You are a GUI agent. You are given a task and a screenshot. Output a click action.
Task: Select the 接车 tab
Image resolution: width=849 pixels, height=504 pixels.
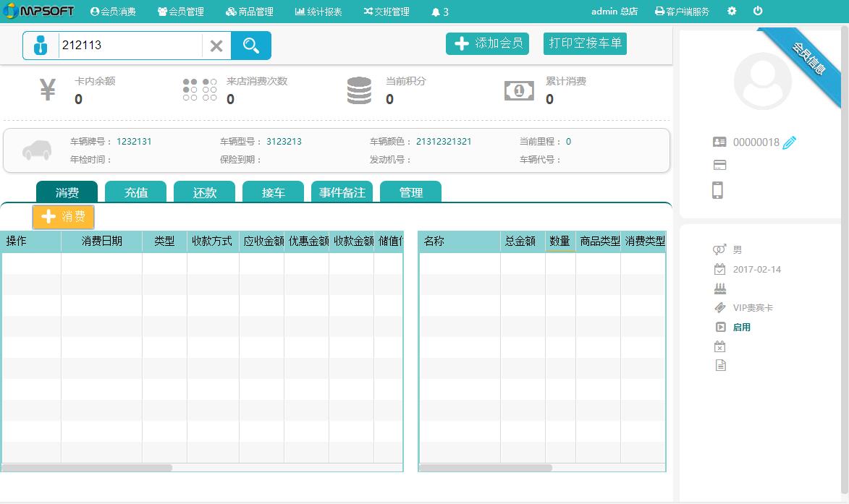pos(273,192)
